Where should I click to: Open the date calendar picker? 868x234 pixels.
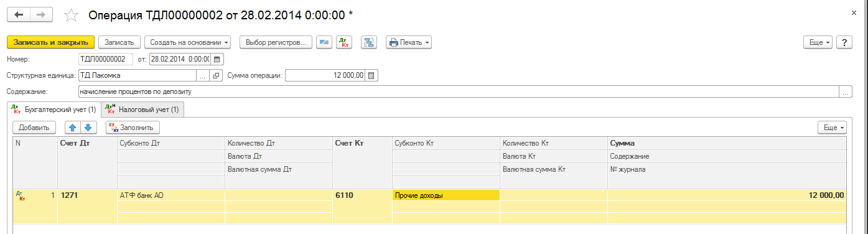pos(217,59)
